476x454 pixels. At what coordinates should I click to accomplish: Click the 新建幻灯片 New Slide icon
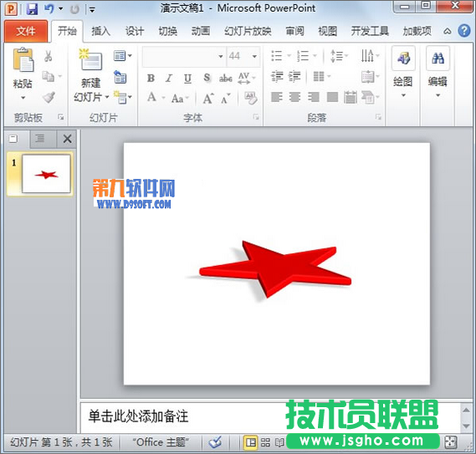click(90, 59)
